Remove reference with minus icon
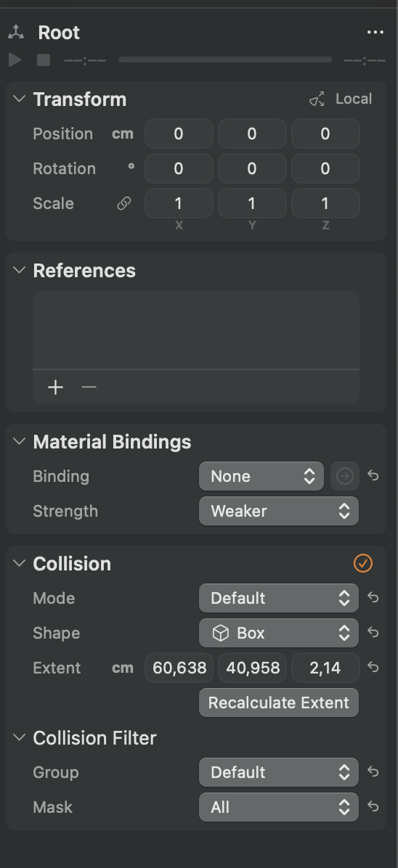Image resolution: width=398 pixels, height=868 pixels. [x=89, y=387]
